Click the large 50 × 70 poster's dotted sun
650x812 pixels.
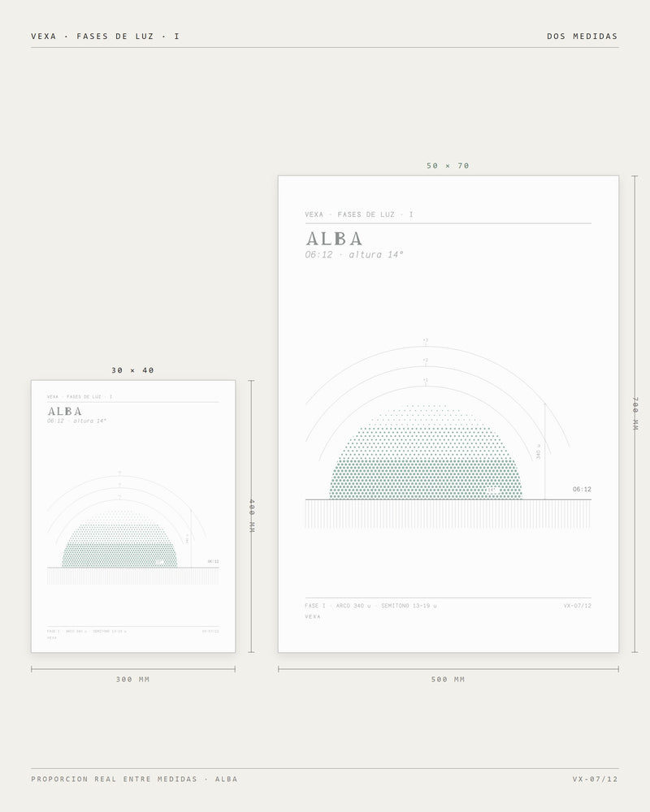(x=426, y=452)
